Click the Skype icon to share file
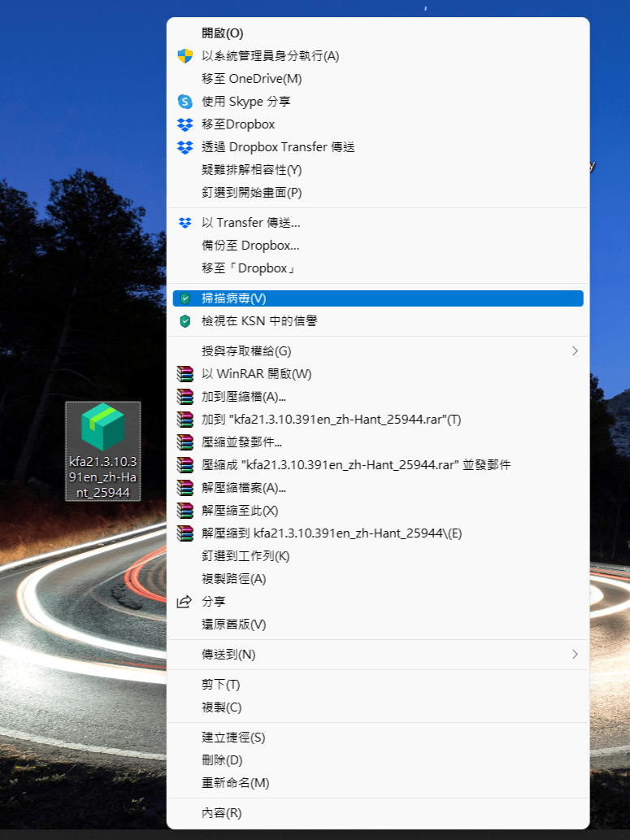 coord(185,102)
